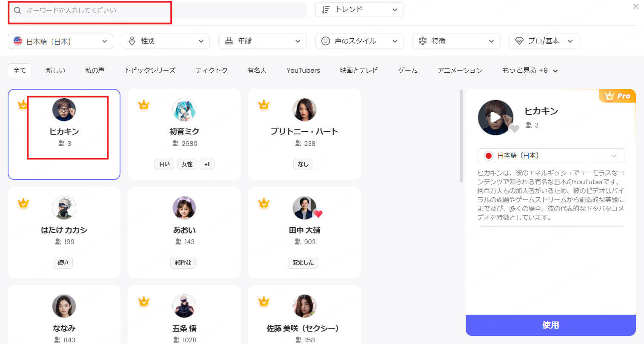Select the ブリトニー・ハート avatar thumbnail
Viewport: 644px width, 344px height.
tap(304, 110)
